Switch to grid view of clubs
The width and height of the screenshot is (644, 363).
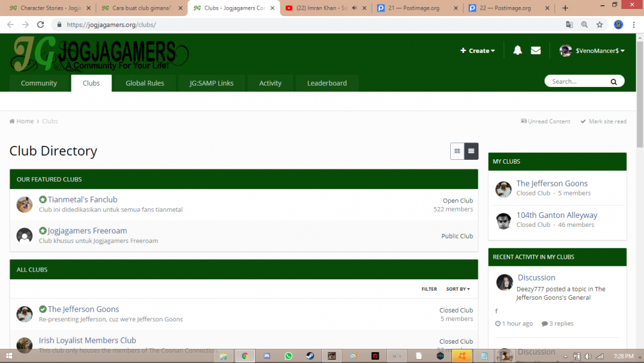pos(457,152)
